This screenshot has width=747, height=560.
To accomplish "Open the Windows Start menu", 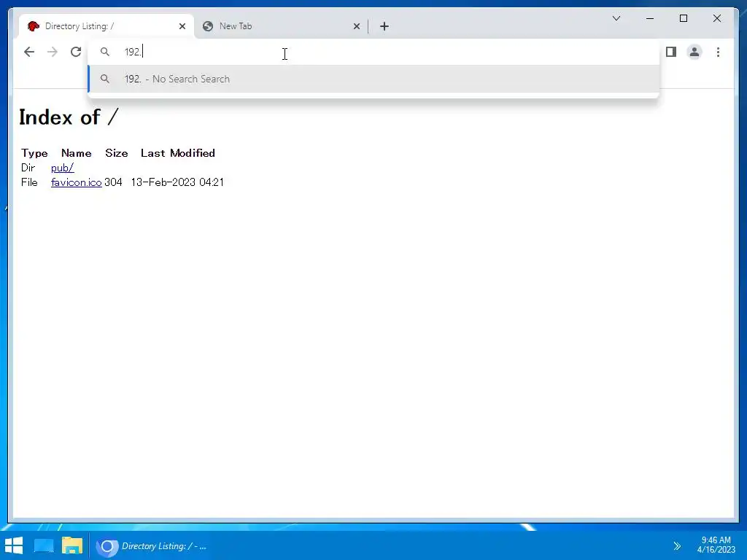I will 14,546.
